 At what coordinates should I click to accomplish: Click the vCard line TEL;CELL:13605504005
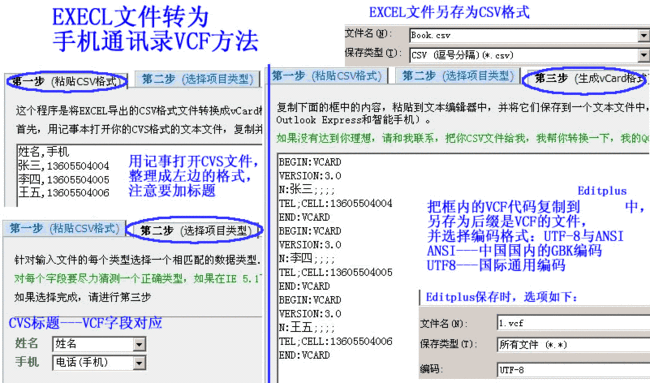coord(335,272)
